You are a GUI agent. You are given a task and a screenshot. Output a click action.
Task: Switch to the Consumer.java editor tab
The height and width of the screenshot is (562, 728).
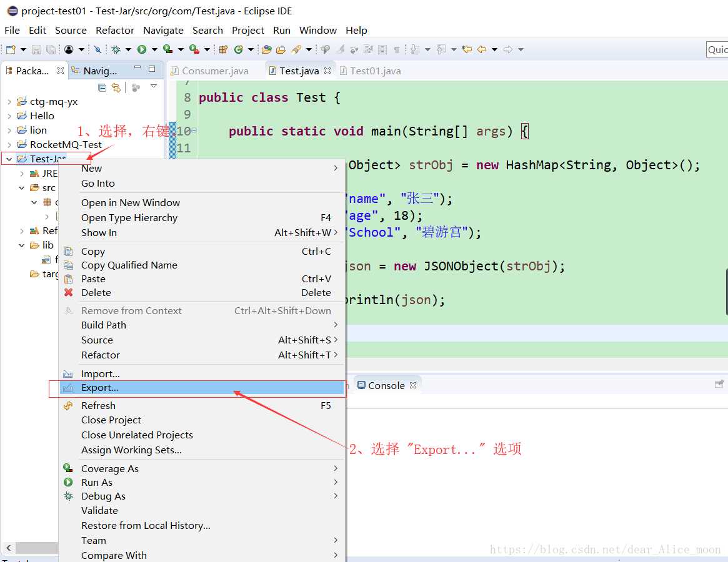click(210, 71)
